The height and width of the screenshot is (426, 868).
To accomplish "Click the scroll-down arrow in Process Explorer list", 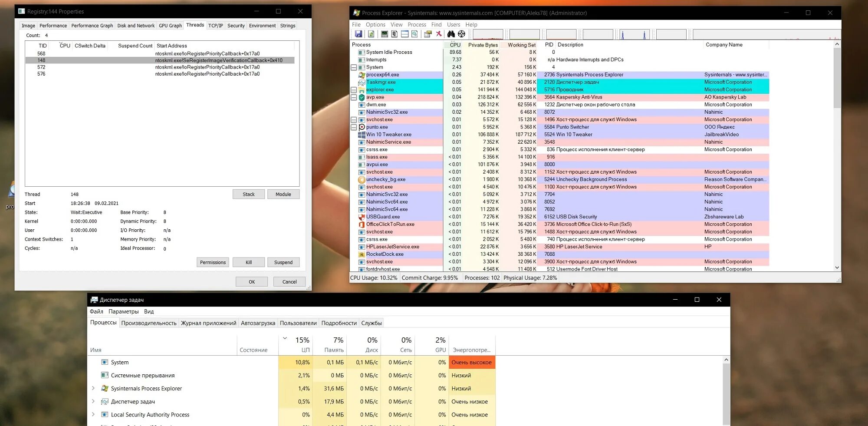I will click(837, 267).
